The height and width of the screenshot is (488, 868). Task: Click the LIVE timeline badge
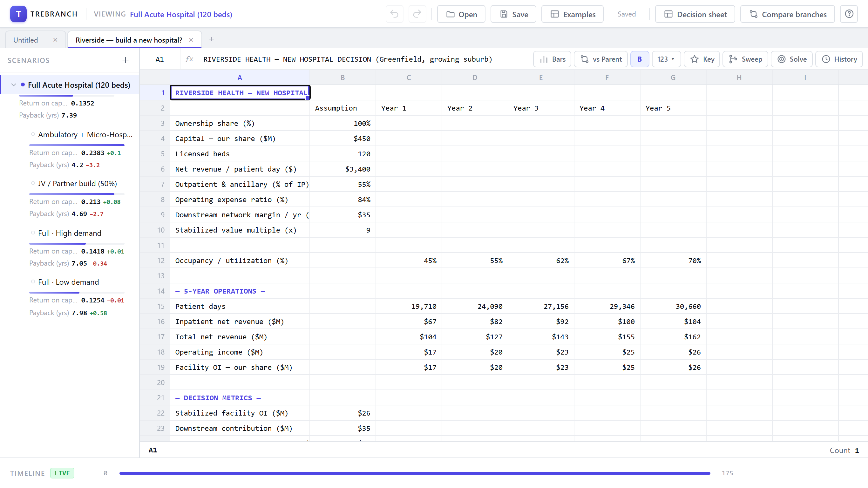tap(62, 473)
